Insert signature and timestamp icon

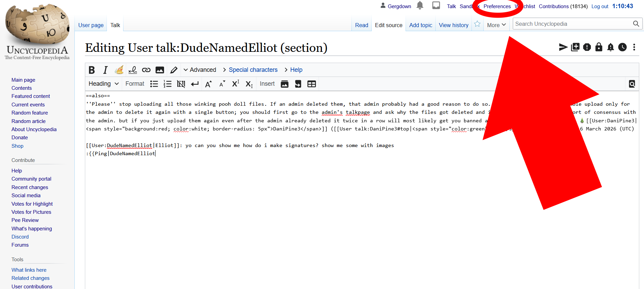point(133,70)
